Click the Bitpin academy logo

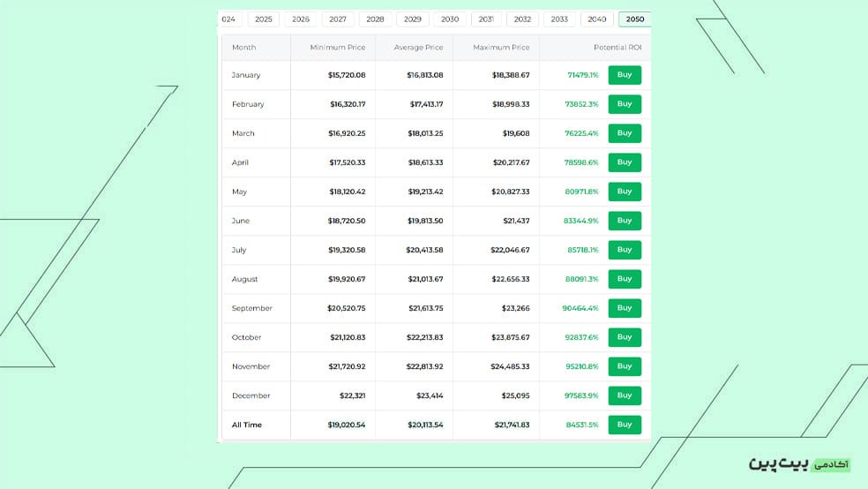pyautogui.click(x=799, y=463)
